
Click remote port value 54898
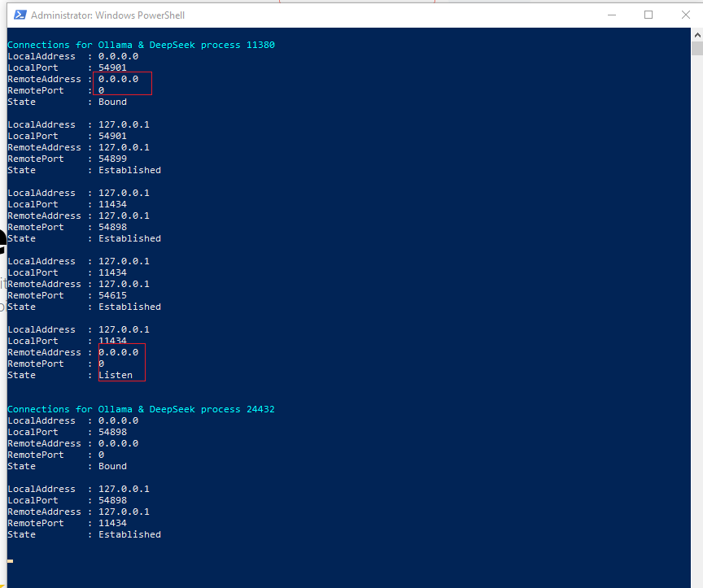[x=112, y=227]
